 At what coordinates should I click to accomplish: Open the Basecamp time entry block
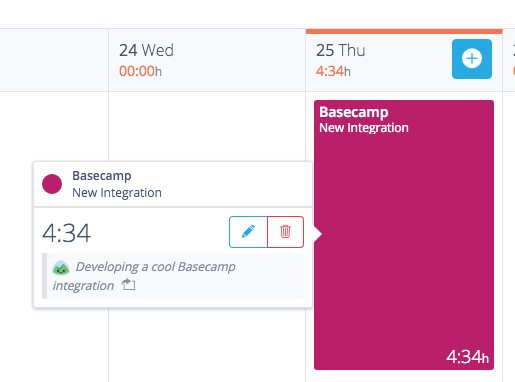[404, 235]
